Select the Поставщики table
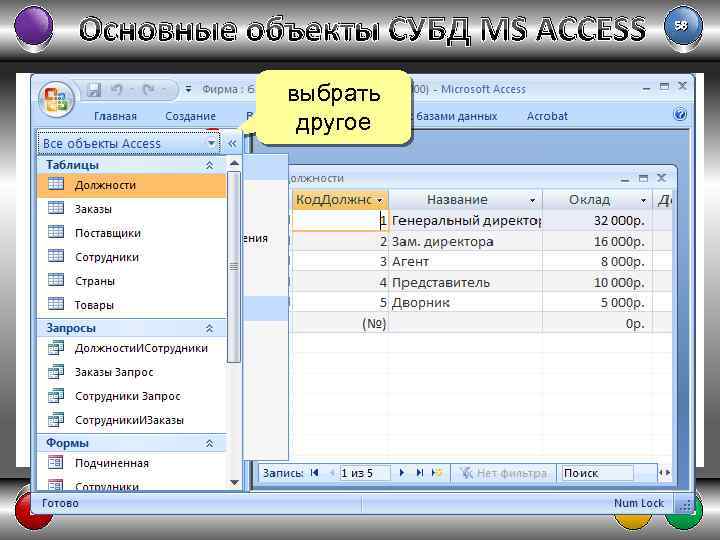The width and height of the screenshot is (720, 540). point(131,233)
